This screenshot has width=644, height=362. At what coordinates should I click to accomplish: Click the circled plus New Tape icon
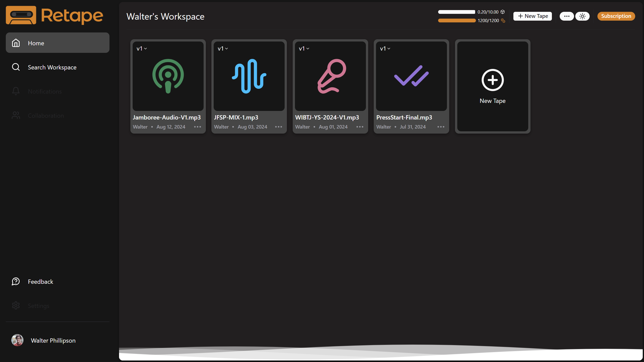point(493,80)
